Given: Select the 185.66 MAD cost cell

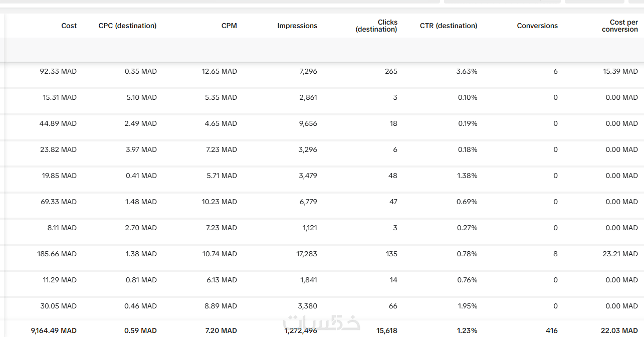Looking at the screenshot, I should 57,254.
